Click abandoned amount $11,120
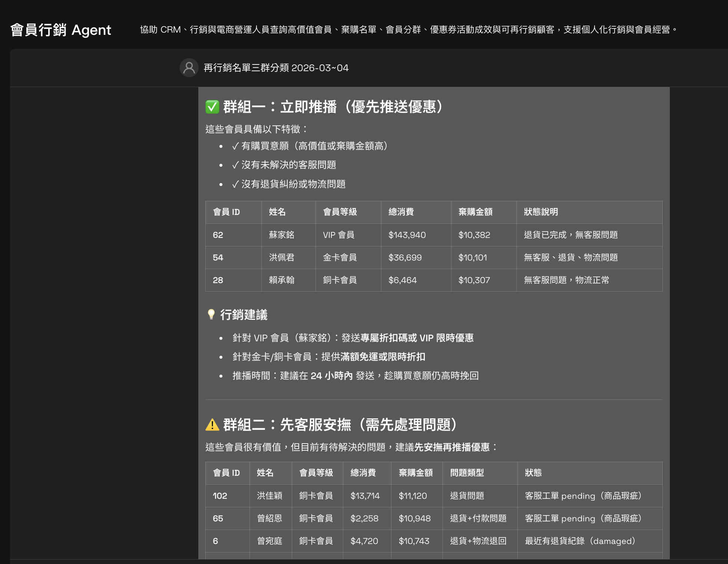Image resolution: width=728 pixels, height=564 pixels. (x=413, y=496)
